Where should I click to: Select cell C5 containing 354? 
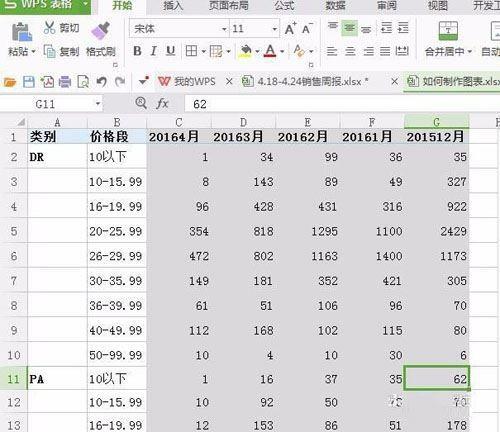179,231
